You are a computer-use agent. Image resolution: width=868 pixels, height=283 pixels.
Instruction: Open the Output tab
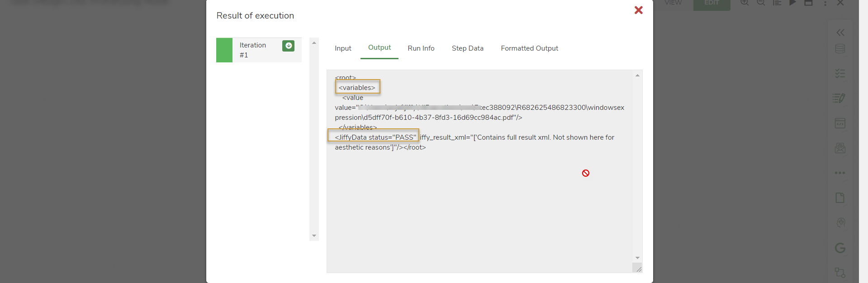click(x=379, y=47)
